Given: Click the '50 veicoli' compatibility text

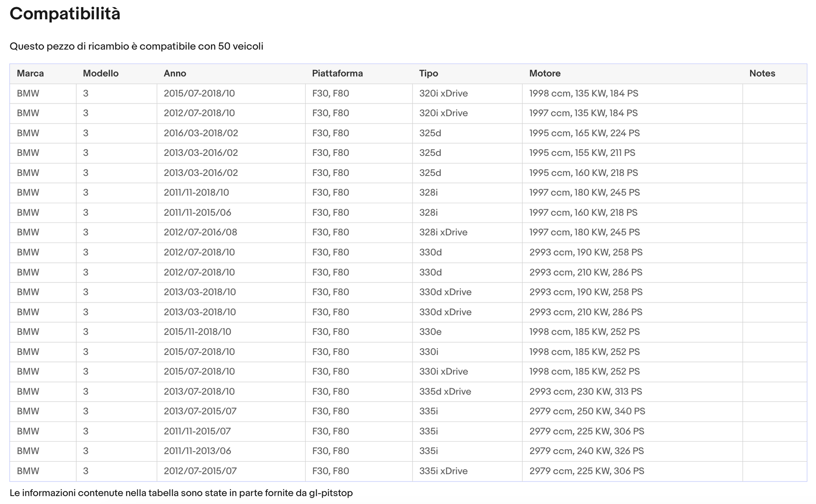Looking at the screenshot, I should 240,46.
